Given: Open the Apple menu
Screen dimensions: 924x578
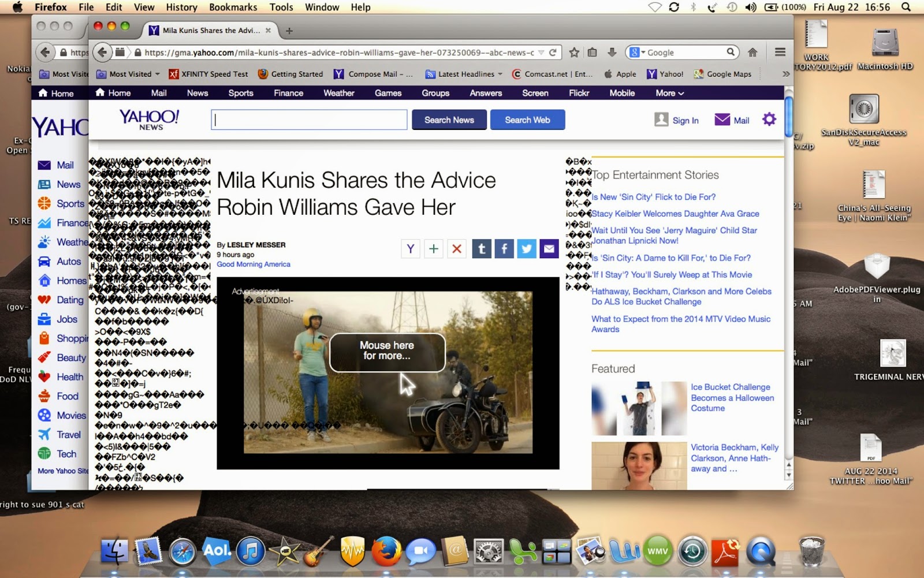Looking at the screenshot, I should pyautogui.click(x=17, y=7).
